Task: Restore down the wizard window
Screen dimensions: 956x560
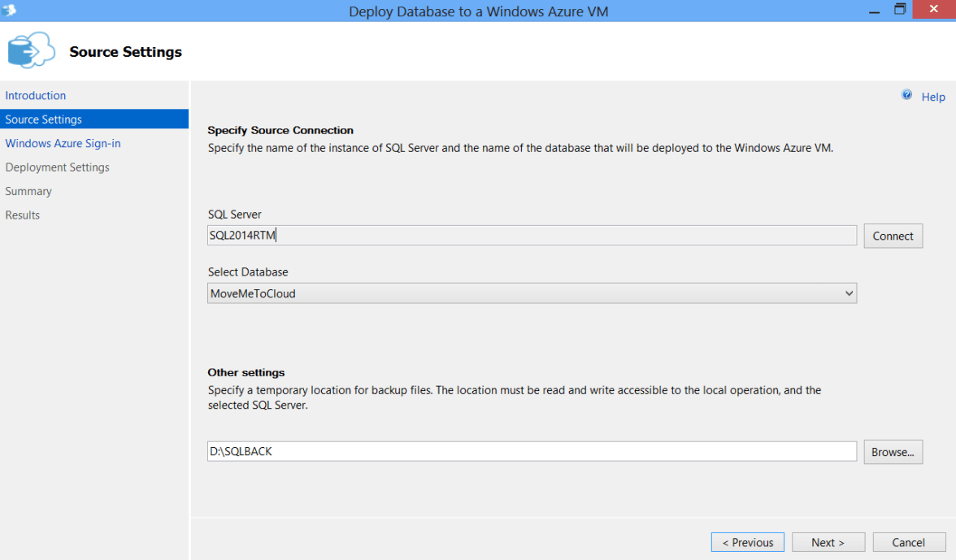Action: 900,10
